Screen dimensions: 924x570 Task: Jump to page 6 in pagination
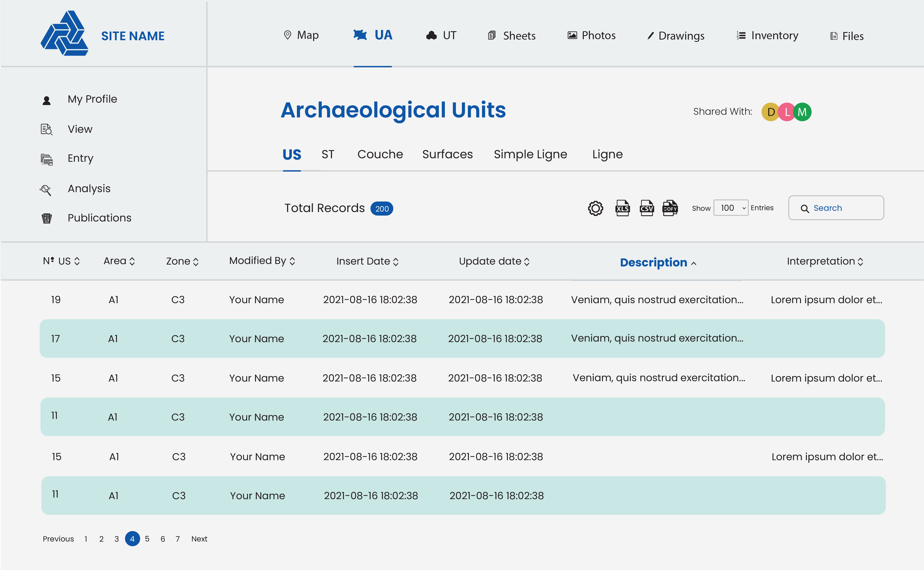coord(163,539)
